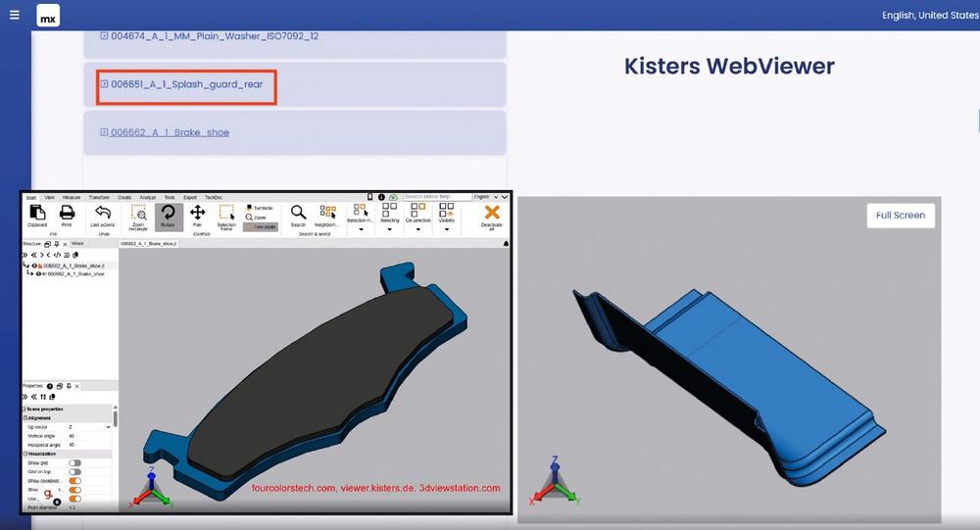Click the info icon beside search help
This screenshot has height=530, width=980.
381,197
